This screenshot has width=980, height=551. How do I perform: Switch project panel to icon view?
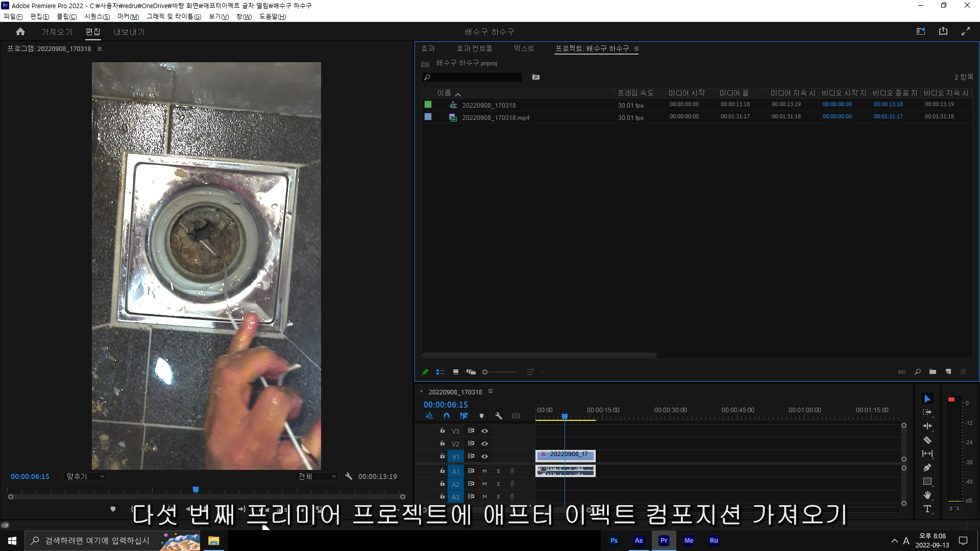pos(456,372)
